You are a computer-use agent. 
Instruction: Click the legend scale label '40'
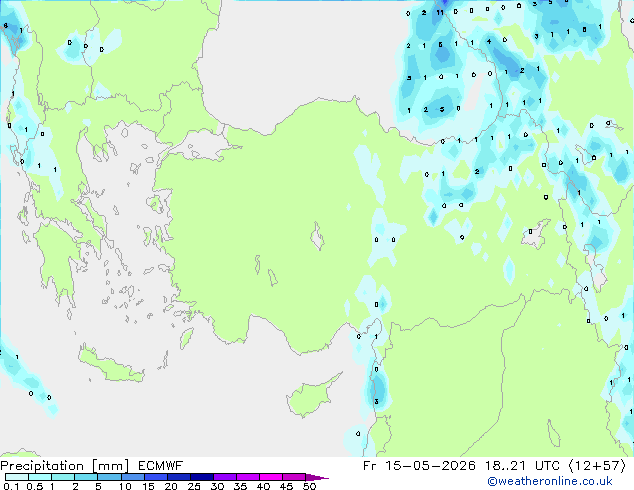263,486
